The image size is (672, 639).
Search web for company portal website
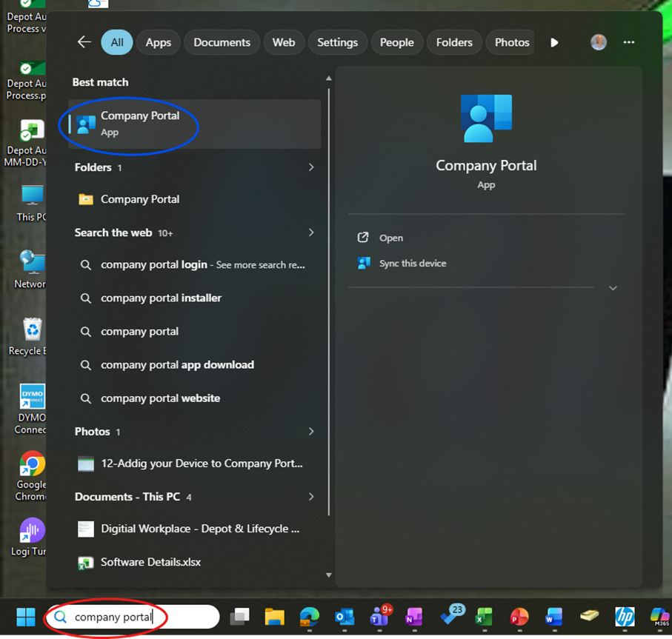[195, 398]
